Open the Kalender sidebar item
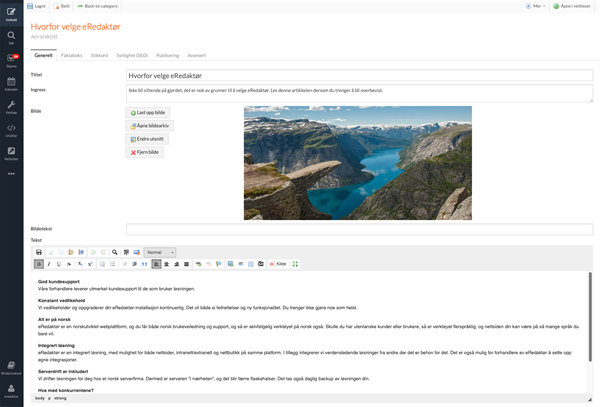 point(11,83)
